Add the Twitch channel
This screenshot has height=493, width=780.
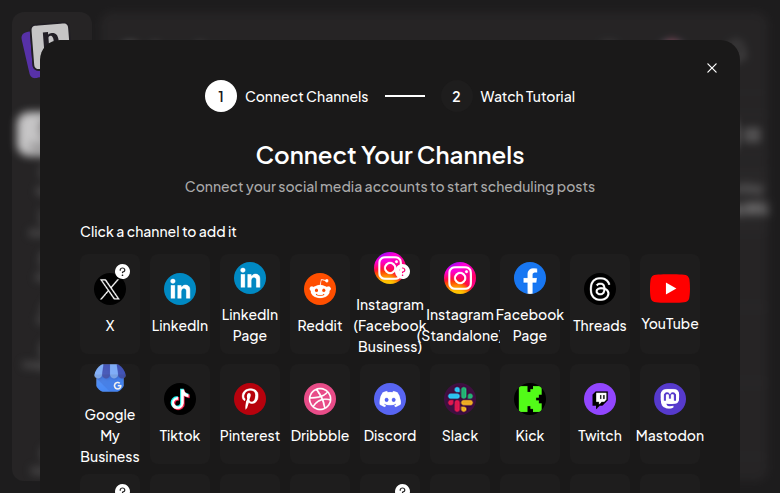click(600, 414)
